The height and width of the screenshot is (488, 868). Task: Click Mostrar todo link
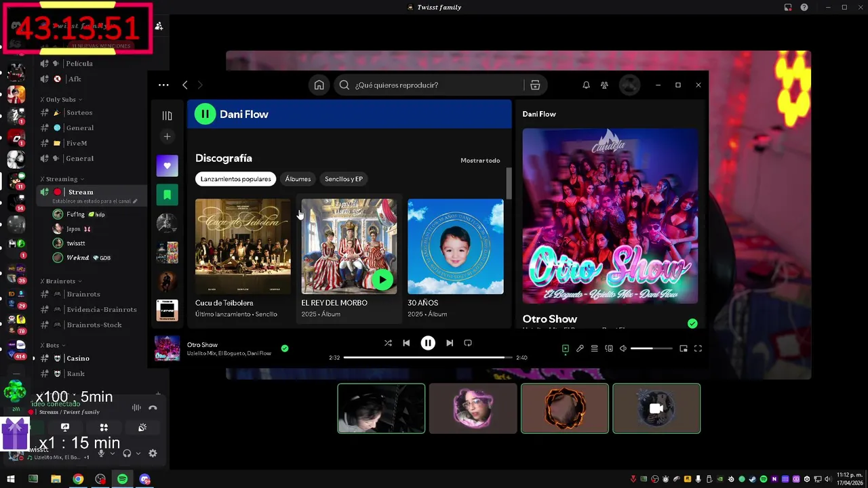(x=480, y=161)
